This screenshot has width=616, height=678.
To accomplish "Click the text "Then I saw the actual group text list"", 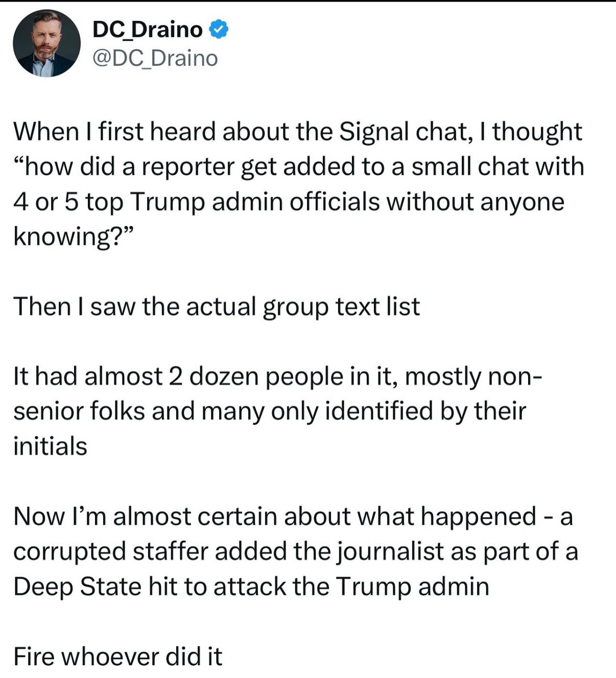I will click(217, 307).
